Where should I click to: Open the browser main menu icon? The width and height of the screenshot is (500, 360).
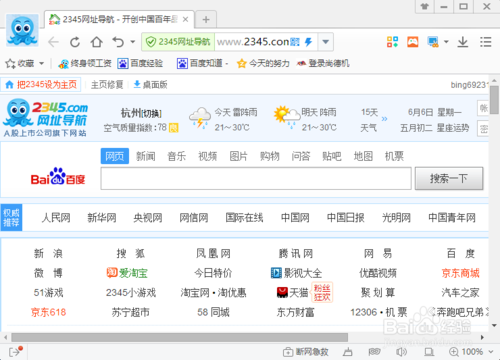click(x=486, y=42)
